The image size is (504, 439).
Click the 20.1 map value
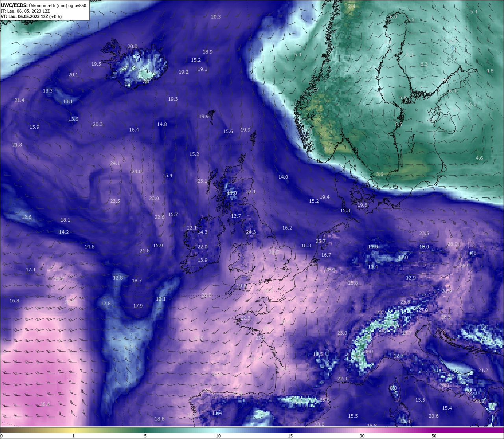(73, 74)
